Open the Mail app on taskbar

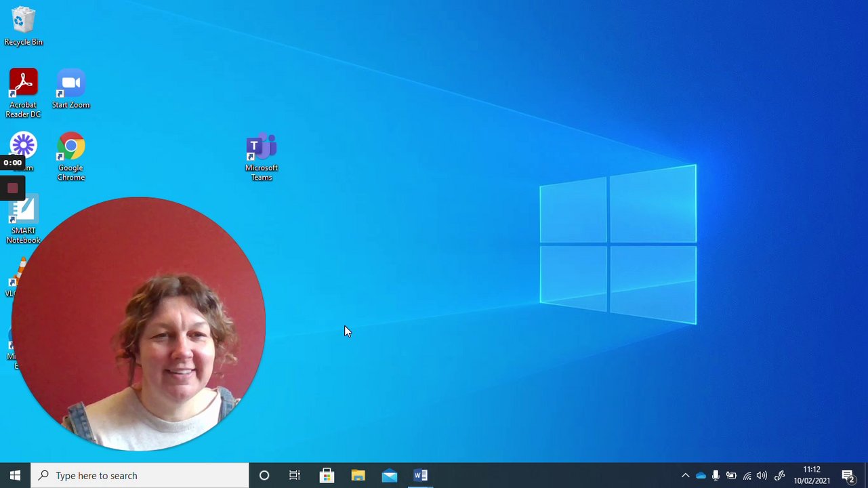389,475
